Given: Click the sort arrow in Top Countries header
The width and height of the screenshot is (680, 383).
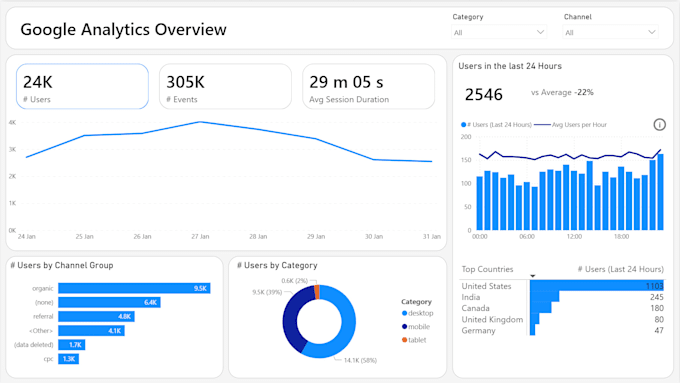Looking at the screenshot, I should pos(533,276).
